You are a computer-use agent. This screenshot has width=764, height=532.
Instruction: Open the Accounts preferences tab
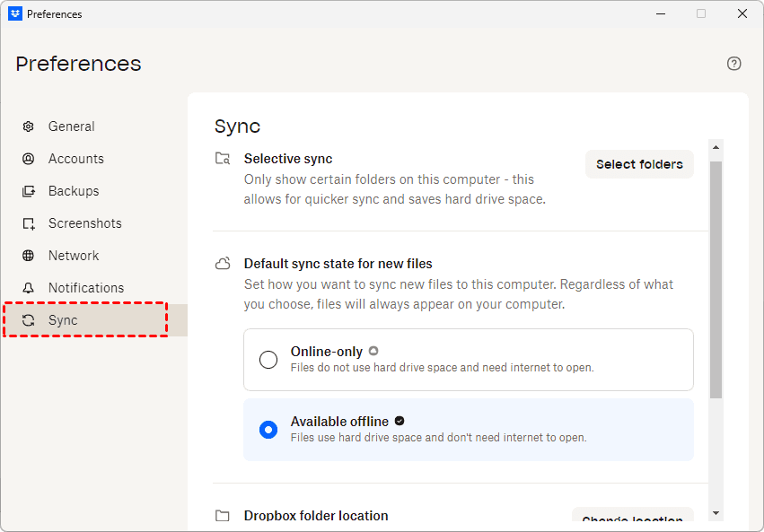pyautogui.click(x=76, y=159)
